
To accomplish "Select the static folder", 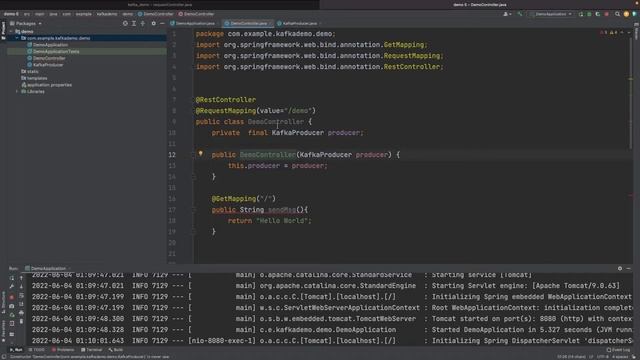I will (30, 71).
